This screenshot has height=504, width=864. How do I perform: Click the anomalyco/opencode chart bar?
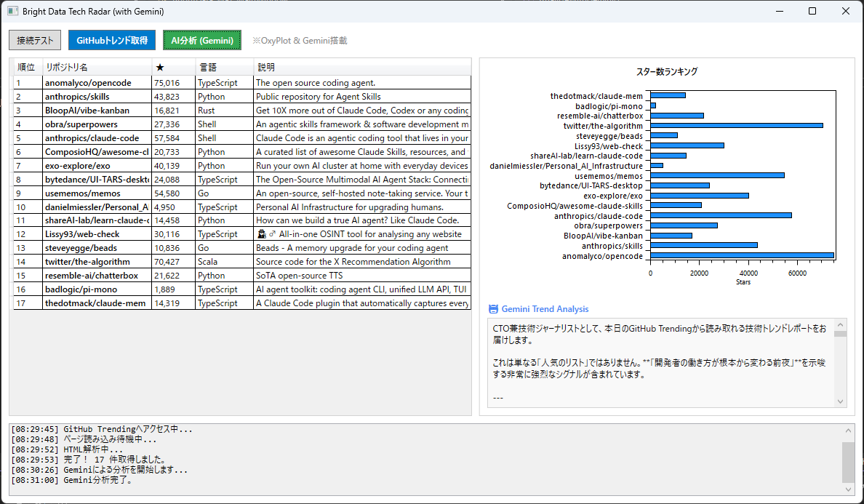tap(743, 255)
